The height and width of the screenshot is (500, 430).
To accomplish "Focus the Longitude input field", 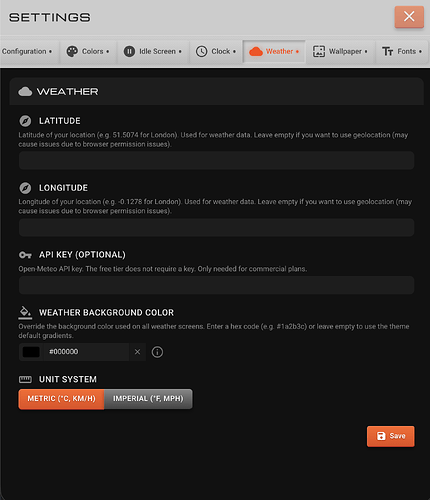I will pos(216,227).
